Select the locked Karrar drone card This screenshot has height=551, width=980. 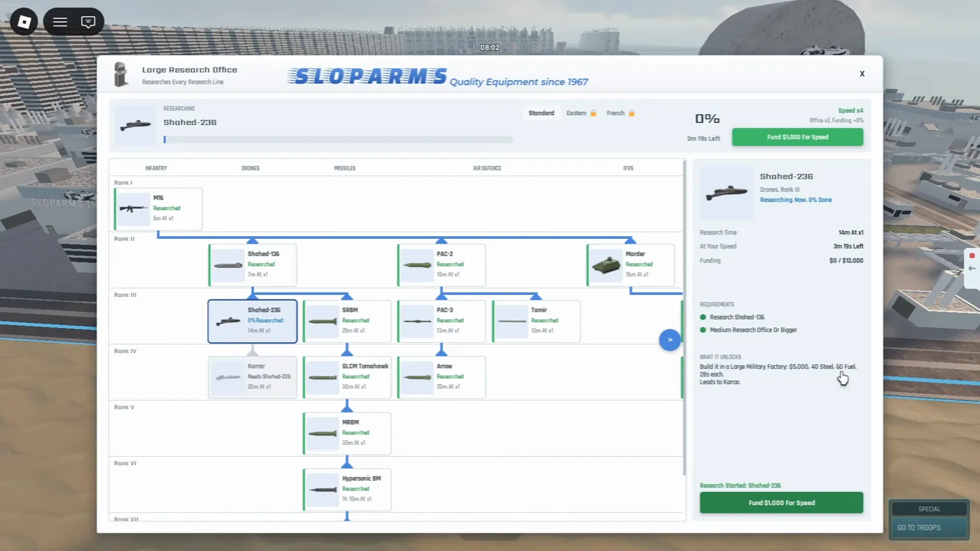coord(252,378)
